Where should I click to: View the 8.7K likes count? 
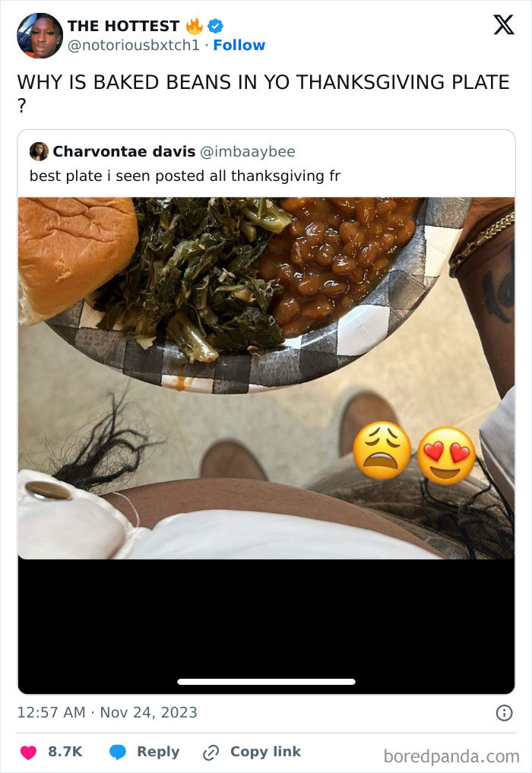point(65,752)
